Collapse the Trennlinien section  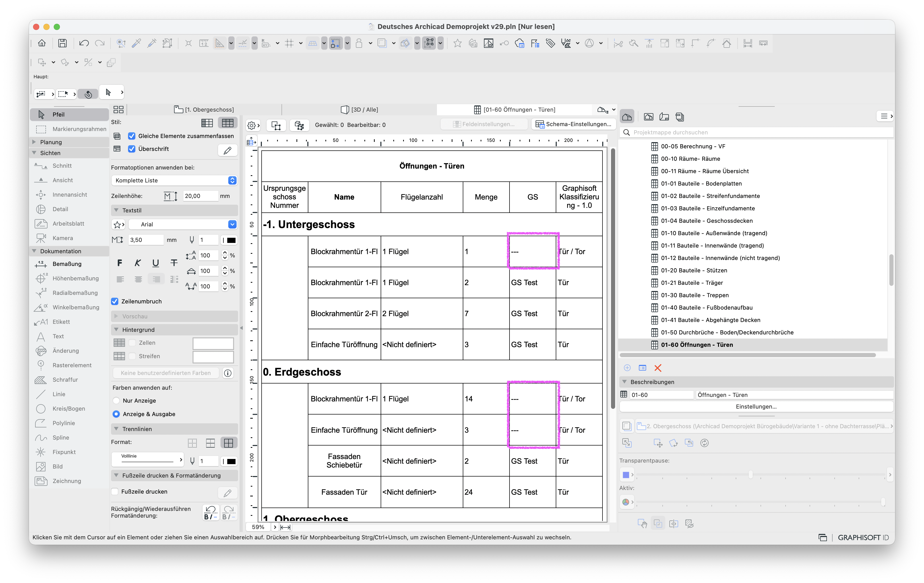(116, 429)
